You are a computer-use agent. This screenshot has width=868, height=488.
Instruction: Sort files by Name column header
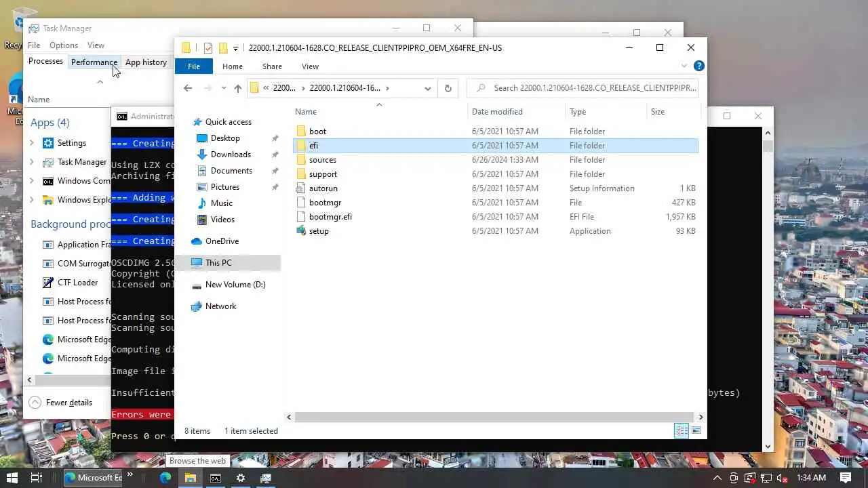click(x=380, y=112)
